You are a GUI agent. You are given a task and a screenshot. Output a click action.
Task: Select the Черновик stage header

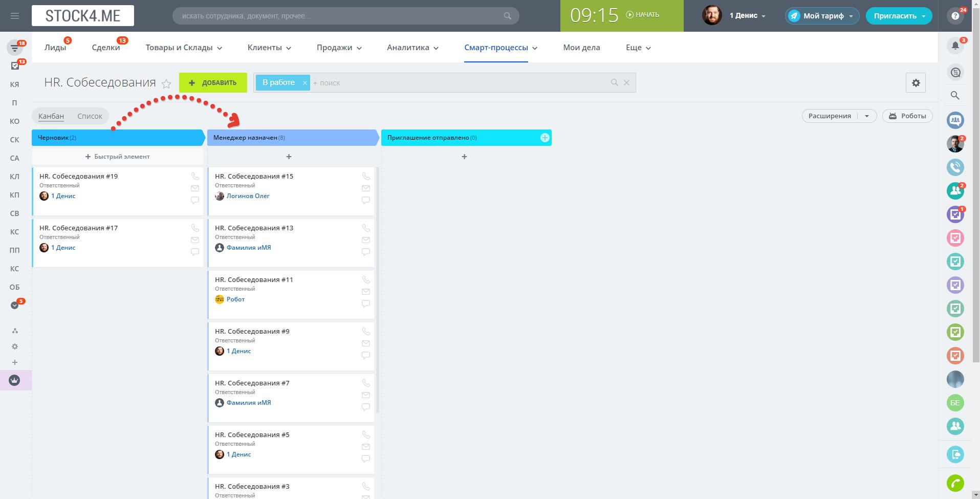coord(118,138)
